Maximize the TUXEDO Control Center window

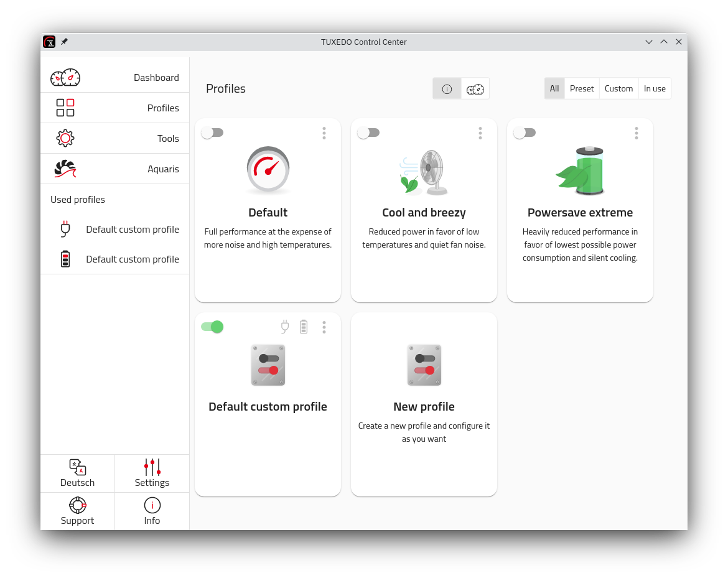(x=664, y=42)
